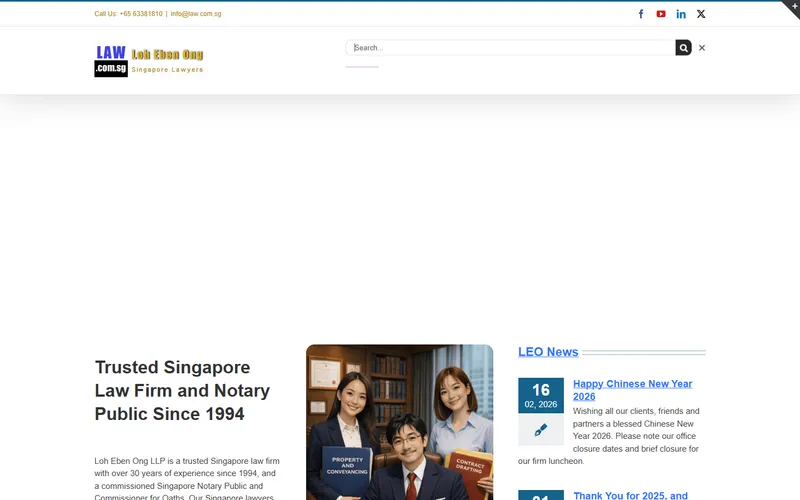Click the LAW.com.sg Loh Eben Ong logo
The image size is (800, 500).
[x=149, y=61]
